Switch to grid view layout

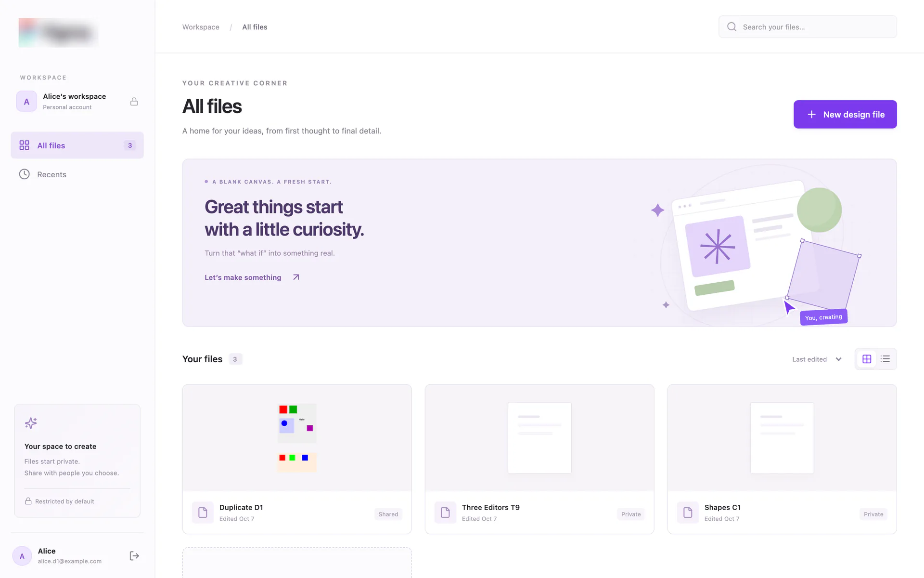coord(867,359)
